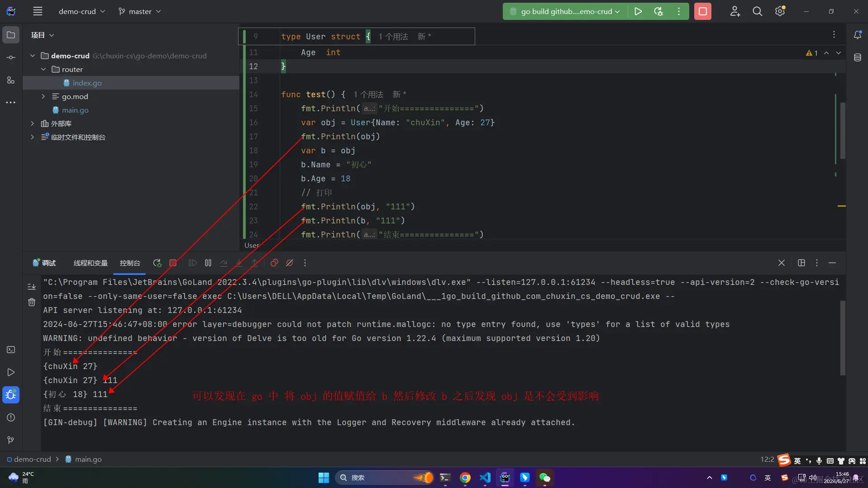Click the 1 个用法 usages hint on test()
Screen dimensions: 868x488
click(368, 95)
